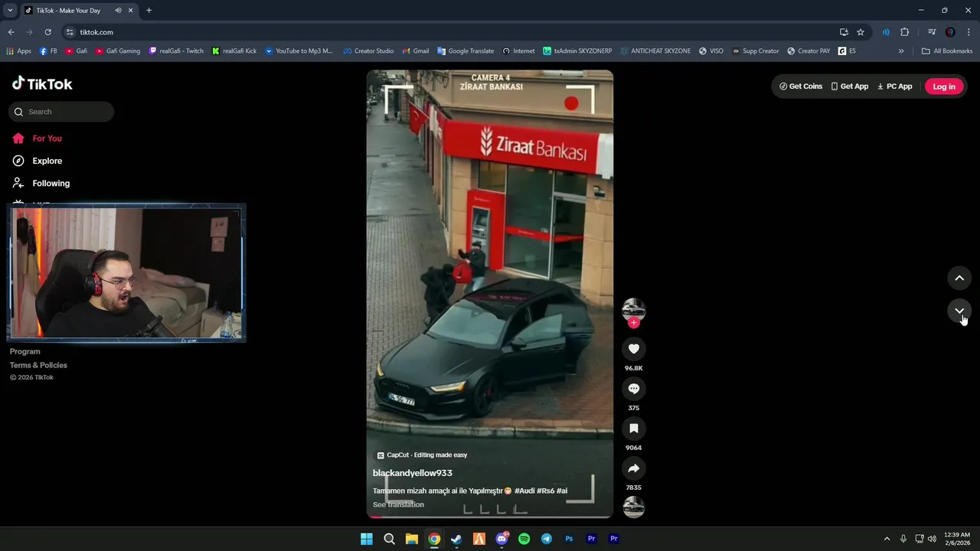
Task: Open Spotify from the taskbar
Action: 524,539
